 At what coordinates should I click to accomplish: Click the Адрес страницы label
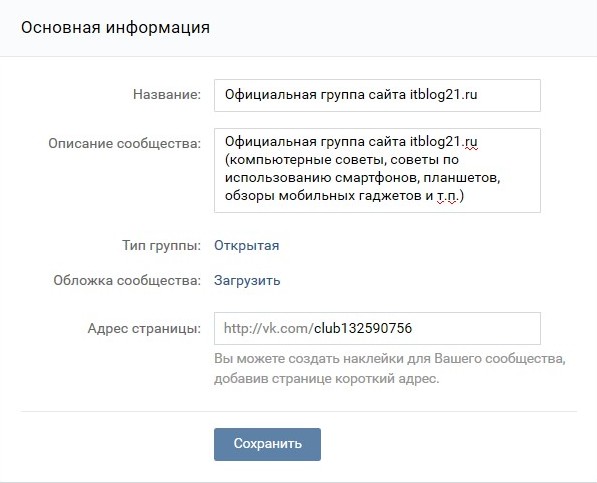144,328
